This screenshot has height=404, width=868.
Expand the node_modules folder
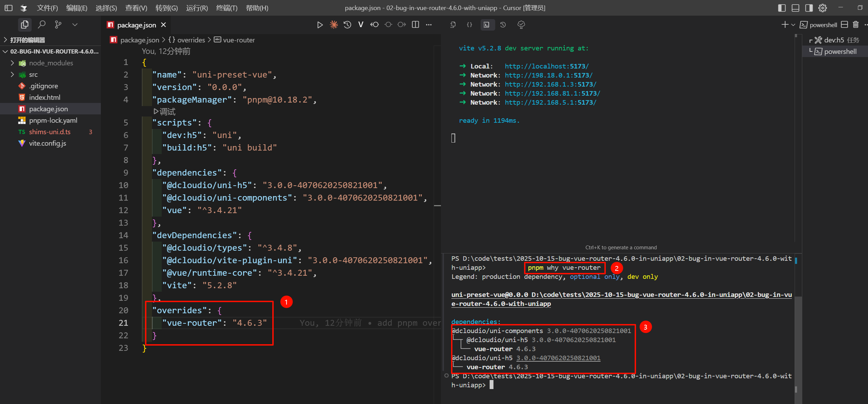click(51, 63)
